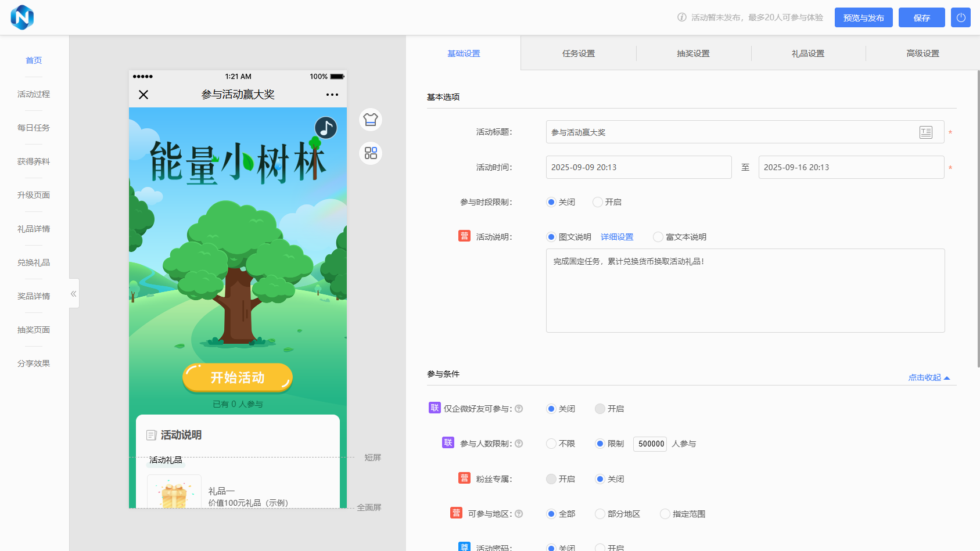Screen dimensions: 980x551
Task: Click the 保存 button
Action: tap(921, 17)
